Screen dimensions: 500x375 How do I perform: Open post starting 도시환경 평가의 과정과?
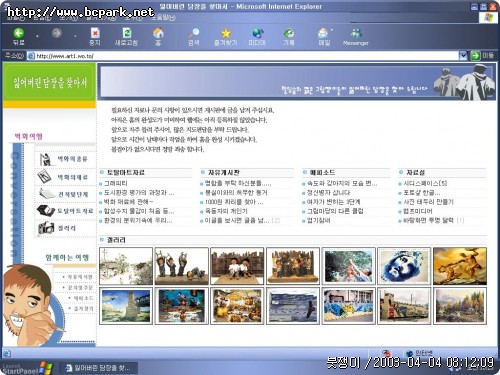tap(139, 193)
